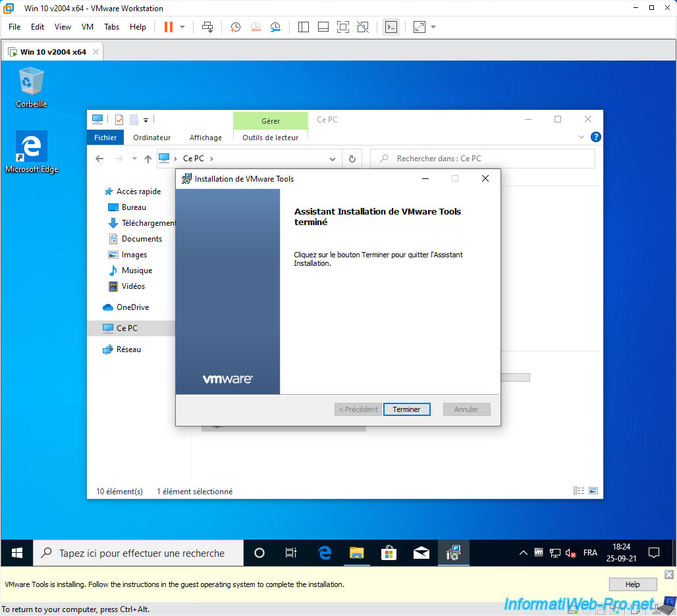Open the Windows Start menu

pos(17,553)
